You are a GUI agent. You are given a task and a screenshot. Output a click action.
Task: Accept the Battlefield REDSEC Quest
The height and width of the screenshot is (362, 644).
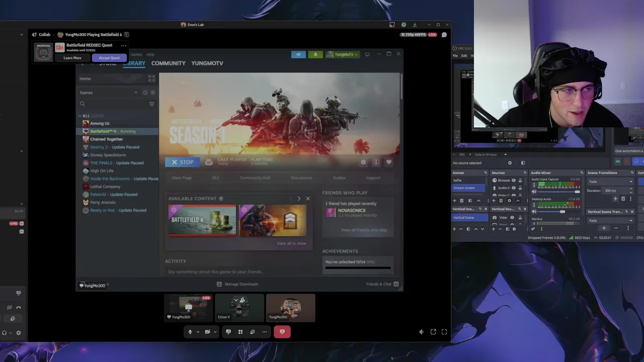pyautogui.click(x=109, y=58)
